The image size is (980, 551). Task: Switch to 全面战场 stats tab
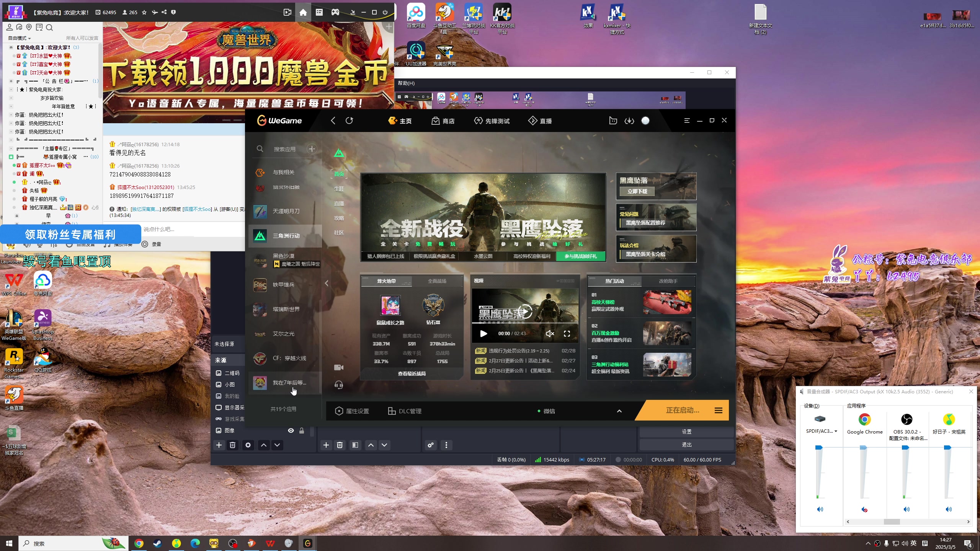coord(437,281)
